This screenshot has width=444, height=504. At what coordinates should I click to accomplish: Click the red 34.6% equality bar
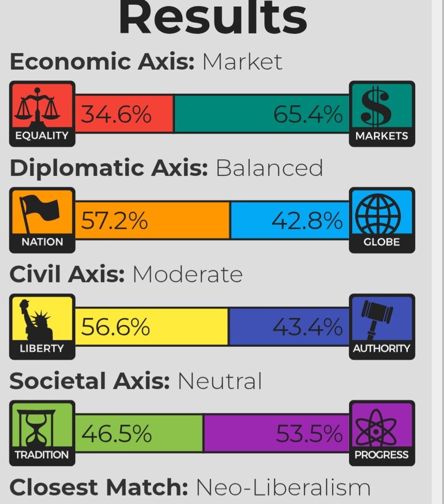[124, 114]
